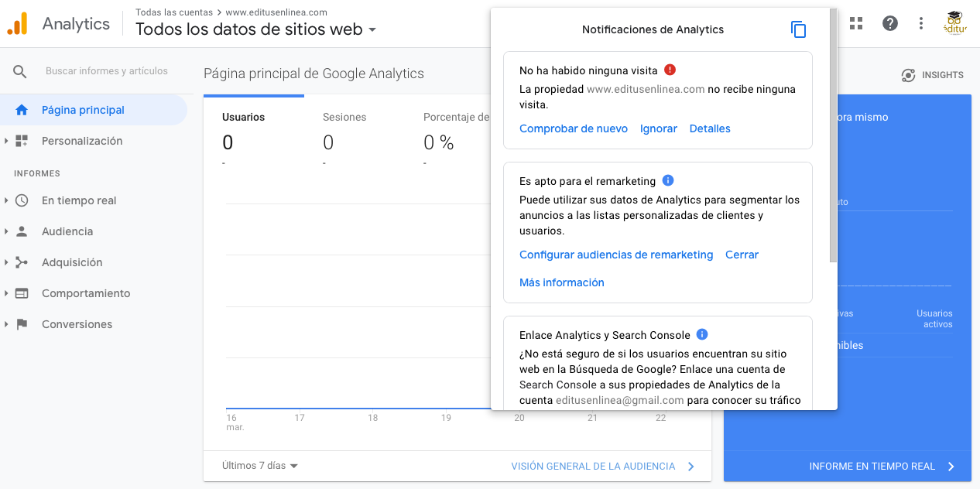This screenshot has width=980, height=489.
Task: Open the three-dot more options menu
Action: point(920,23)
